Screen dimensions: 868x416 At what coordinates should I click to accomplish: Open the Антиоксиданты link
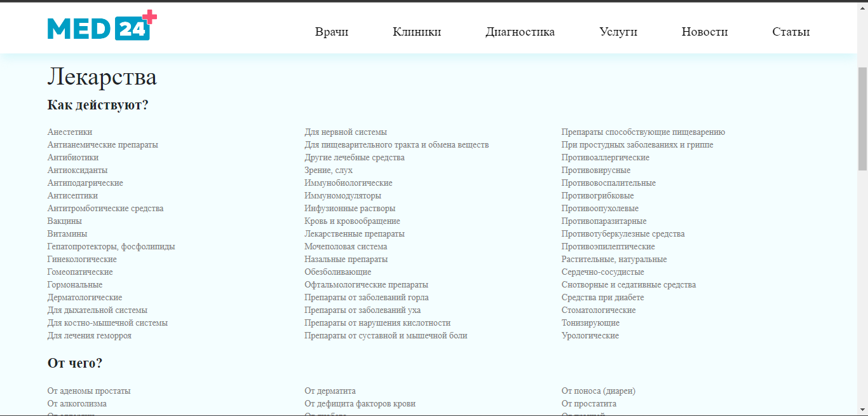click(x=78, y=170)
